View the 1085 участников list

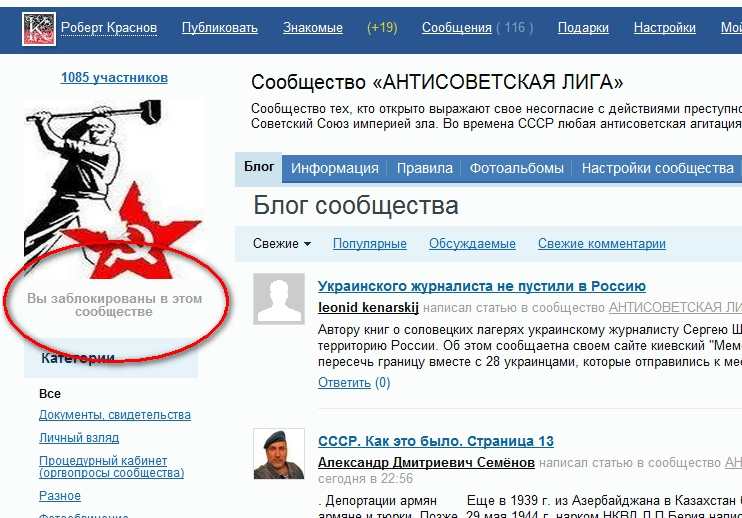114,78
